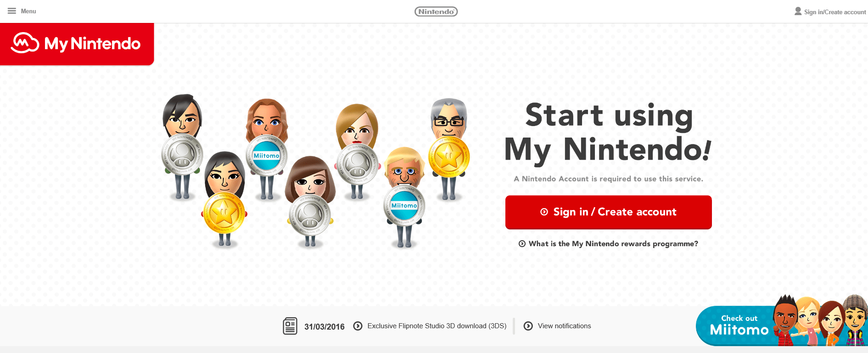Click the Nintendo logo in the header
The height and width of the screenshot is (353, 868).
pyautogui.click(x=436, y=11)
